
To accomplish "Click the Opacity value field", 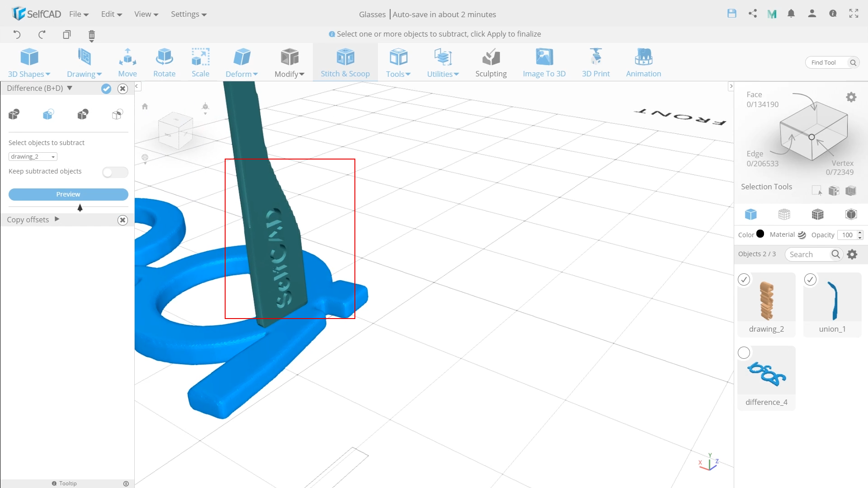I will point(847,235).
